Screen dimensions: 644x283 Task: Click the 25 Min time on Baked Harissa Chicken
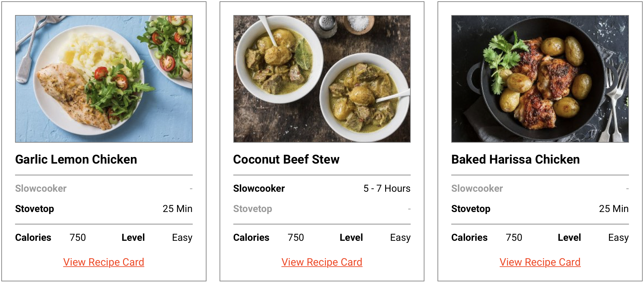click(x=614, y=209)
